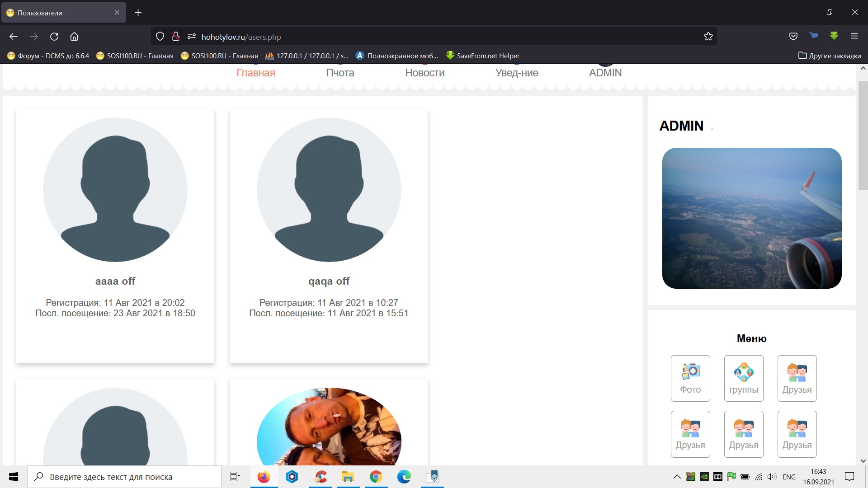The image size is (868, 488).
Task: Click the page vertical scrollbar thumb
Action: point(863,136)
